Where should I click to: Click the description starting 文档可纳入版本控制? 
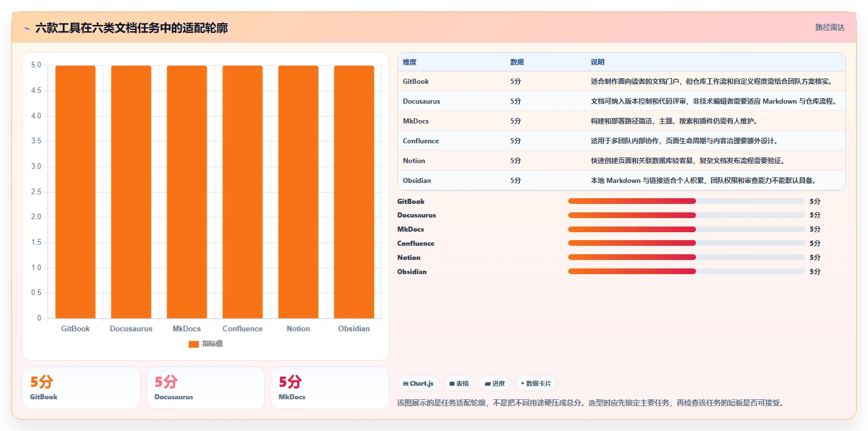(714, 101)
